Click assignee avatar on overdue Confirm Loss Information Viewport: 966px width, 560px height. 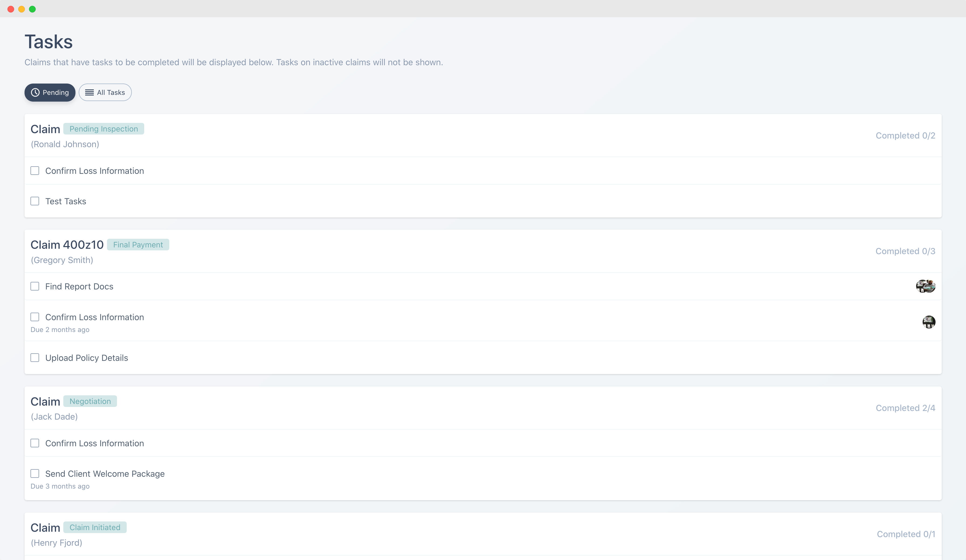(929, 322)
